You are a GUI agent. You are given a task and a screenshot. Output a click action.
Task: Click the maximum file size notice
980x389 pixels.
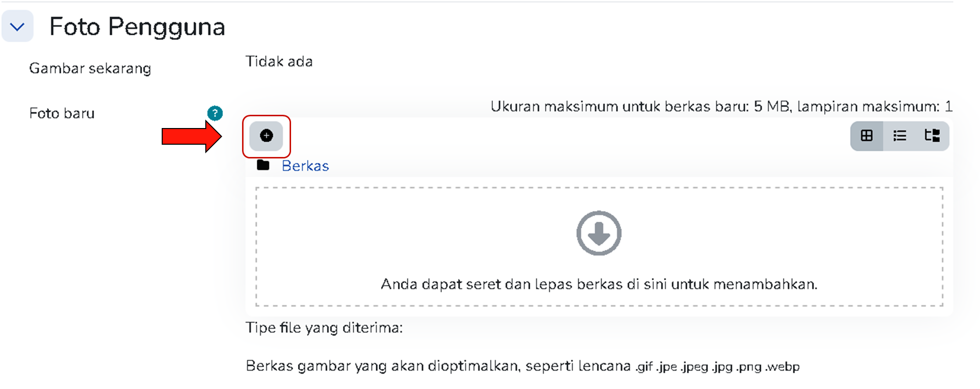point(721,106)
